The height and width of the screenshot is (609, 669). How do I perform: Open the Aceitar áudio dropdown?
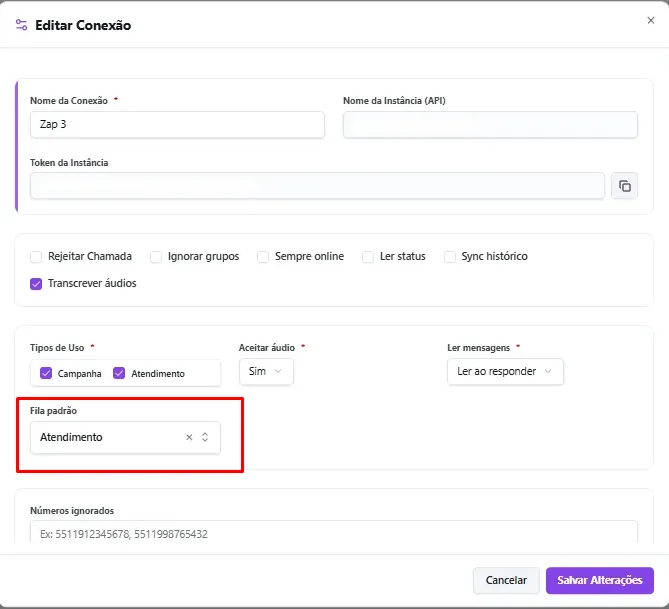[x=266, y=371]
